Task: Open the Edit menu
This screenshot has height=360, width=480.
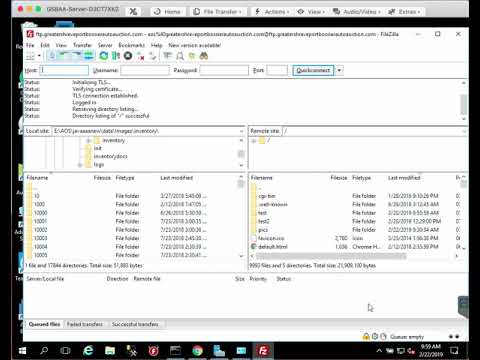Action: click(45, 45)
